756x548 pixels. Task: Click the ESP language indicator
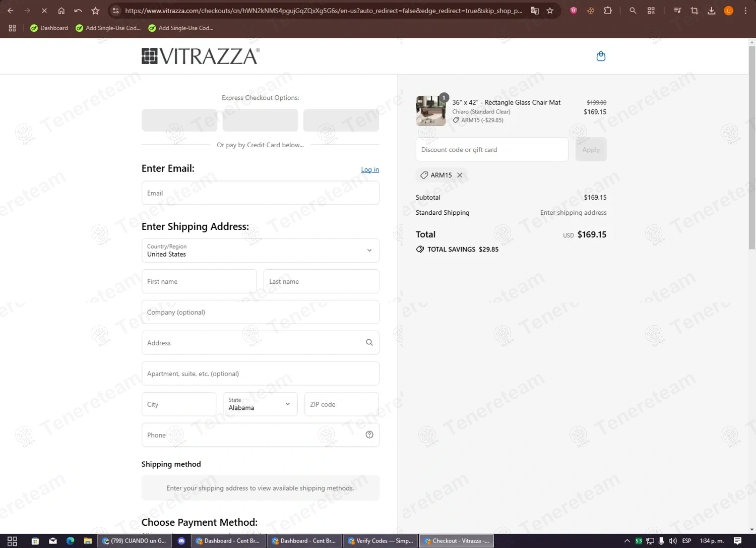point(686,541)
